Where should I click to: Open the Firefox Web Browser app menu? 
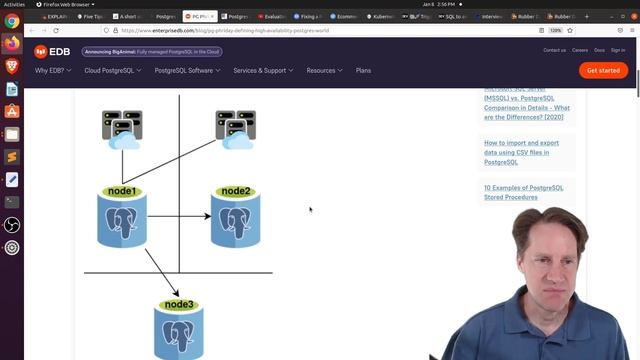pyautogui.click(x=65, y=4)
